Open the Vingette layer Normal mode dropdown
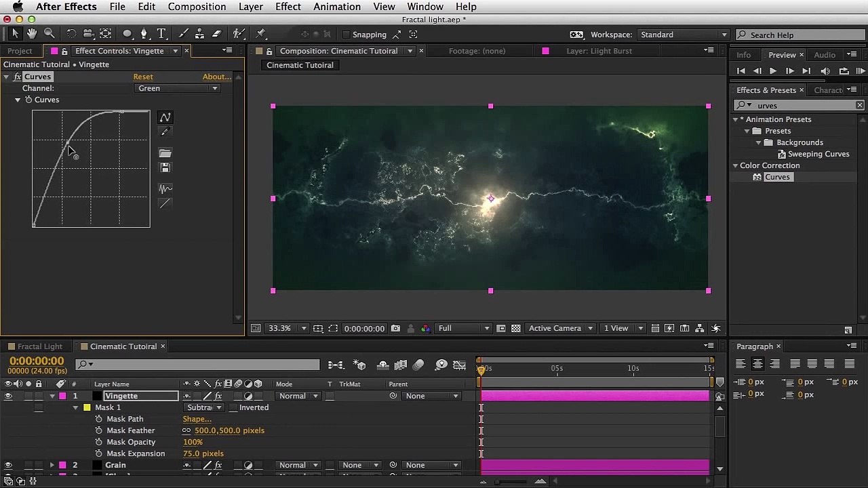The width and height of the screenshot is (868, 488). [297, 396]
